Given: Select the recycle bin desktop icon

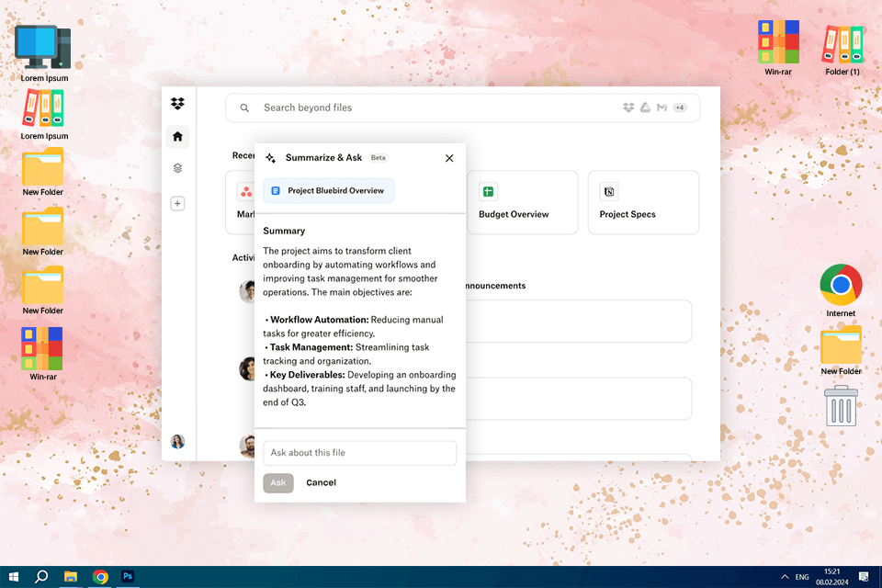Looking at the screenshot, I should click(x=841, y=406).
